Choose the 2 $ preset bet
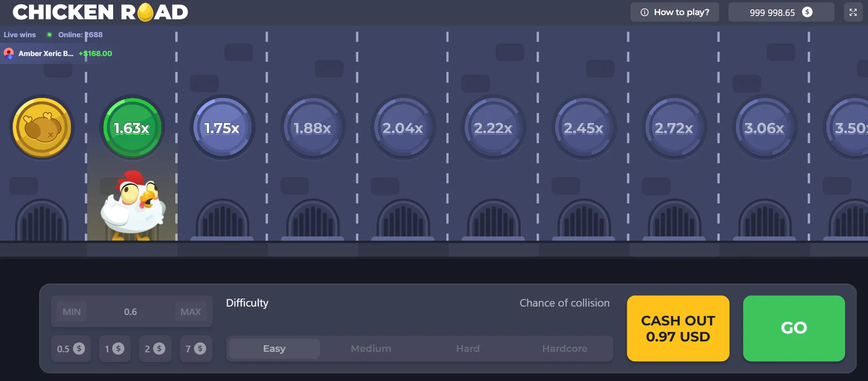The height and width of the screenshot is (381, 868). point(155,349)
